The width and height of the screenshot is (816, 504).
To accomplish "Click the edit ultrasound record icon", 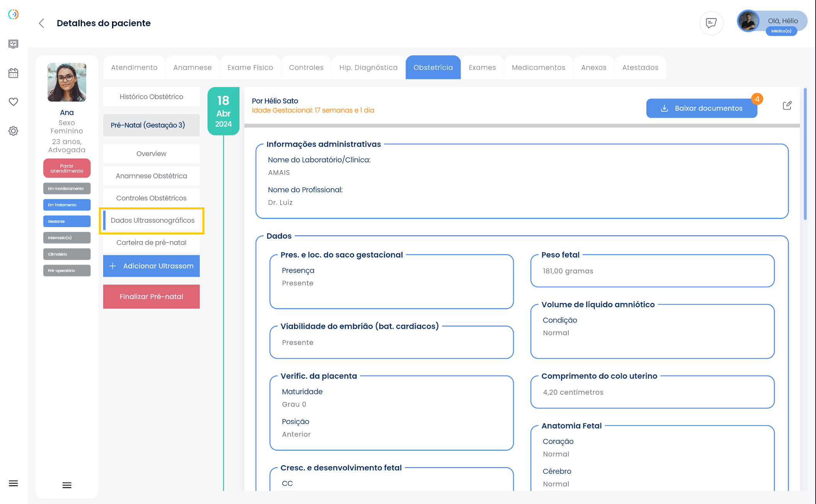I will pos(787,105).
